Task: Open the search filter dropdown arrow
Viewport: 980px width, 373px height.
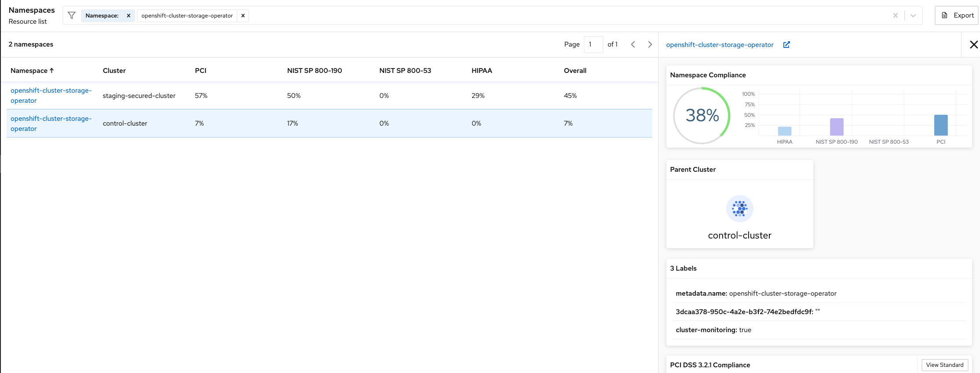Action: coord(913,16)
